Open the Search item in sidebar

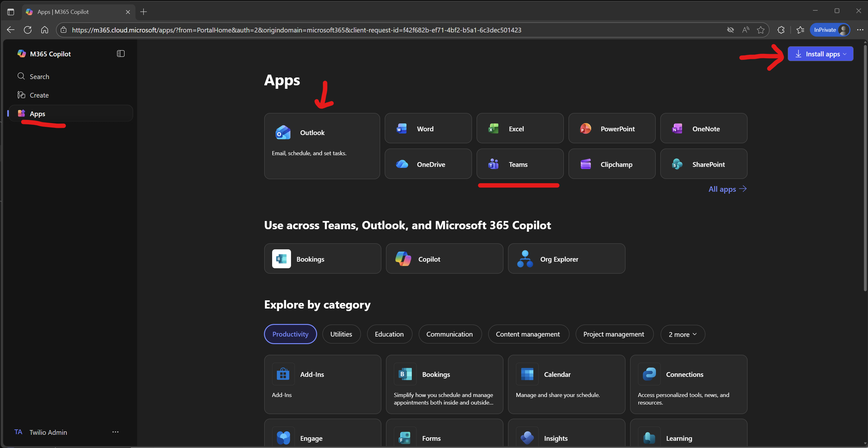click(x=39, y=77)
